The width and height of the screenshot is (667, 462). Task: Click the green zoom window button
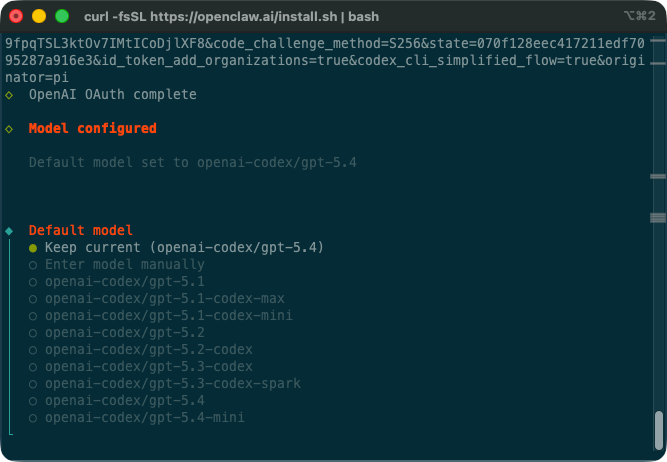coord(62,17)
